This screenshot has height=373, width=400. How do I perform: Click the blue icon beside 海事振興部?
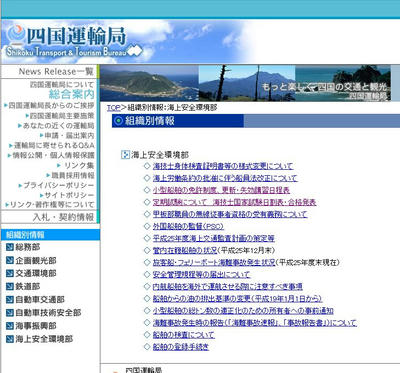pyautogui.click(x=10, y=326)
